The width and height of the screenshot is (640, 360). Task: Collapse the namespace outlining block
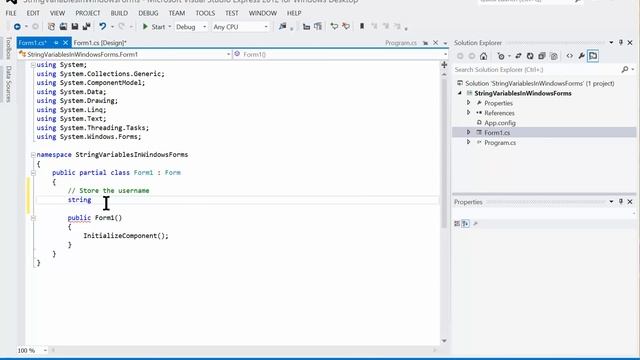click(33, 155)
